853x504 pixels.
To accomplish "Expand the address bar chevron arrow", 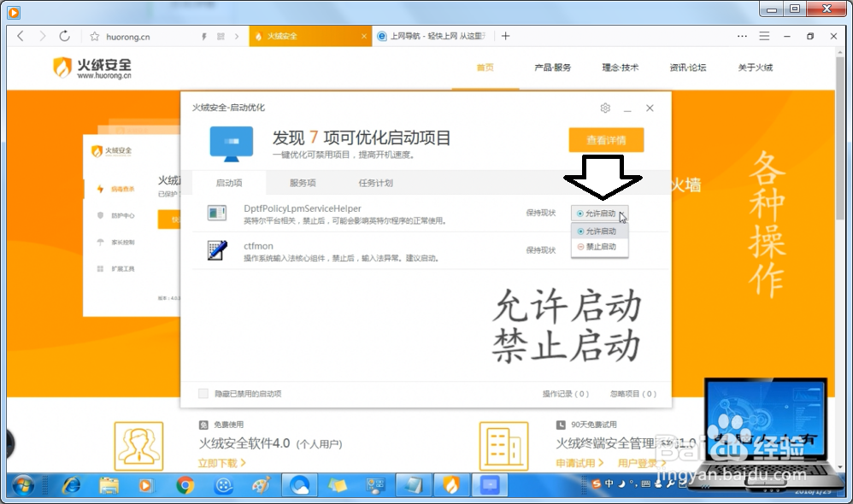I will (237, 37).
